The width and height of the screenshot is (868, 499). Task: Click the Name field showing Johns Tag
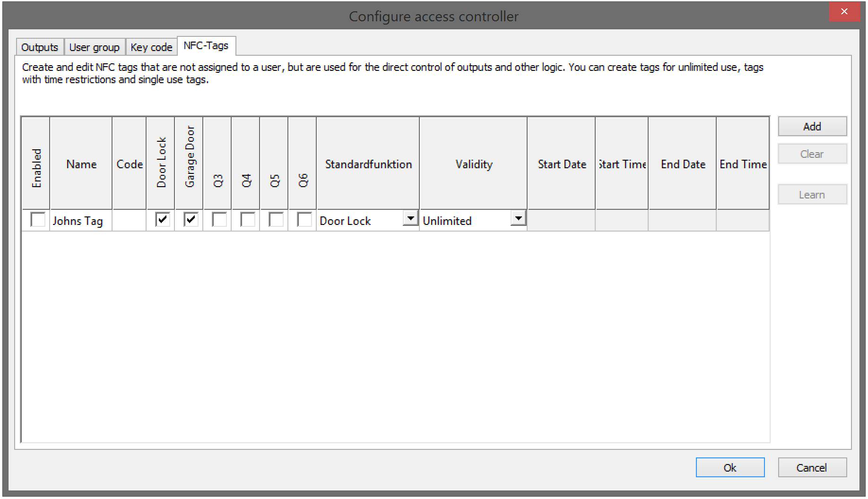pyautogui.click(x=80, y=220)
